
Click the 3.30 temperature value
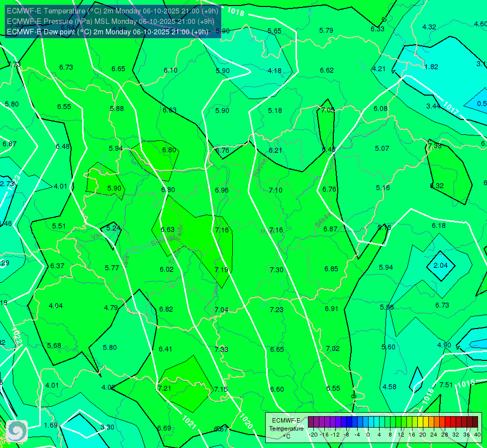(107, 428)
